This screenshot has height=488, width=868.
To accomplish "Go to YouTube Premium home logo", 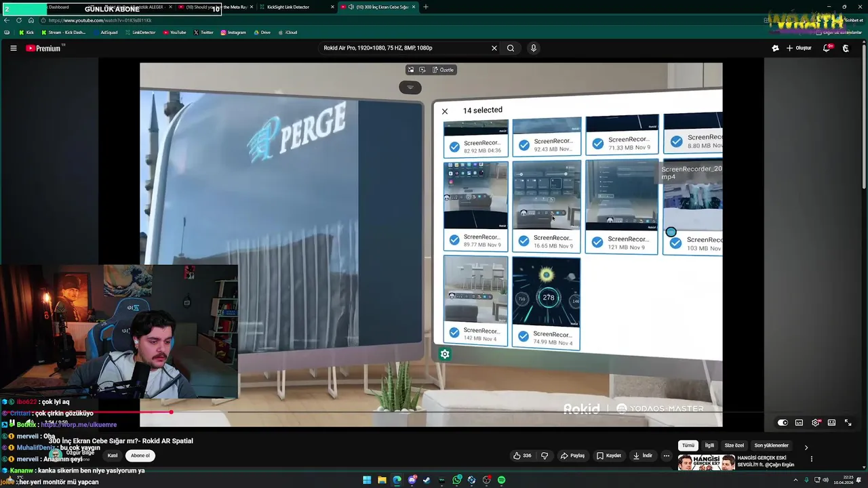I will [45, 48].
